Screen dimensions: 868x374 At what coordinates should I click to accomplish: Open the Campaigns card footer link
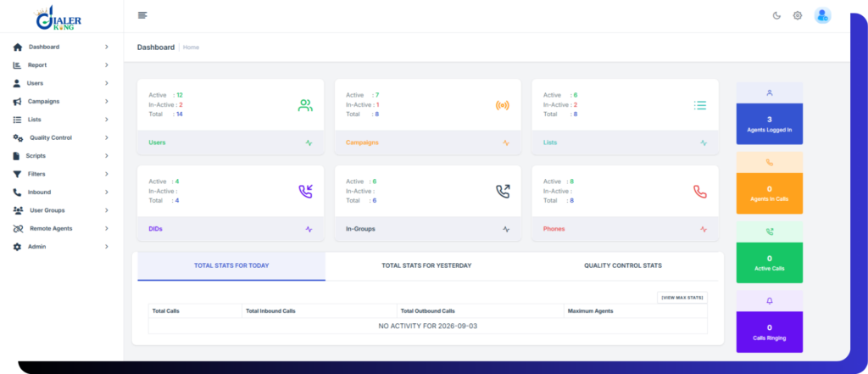(362, 143)
